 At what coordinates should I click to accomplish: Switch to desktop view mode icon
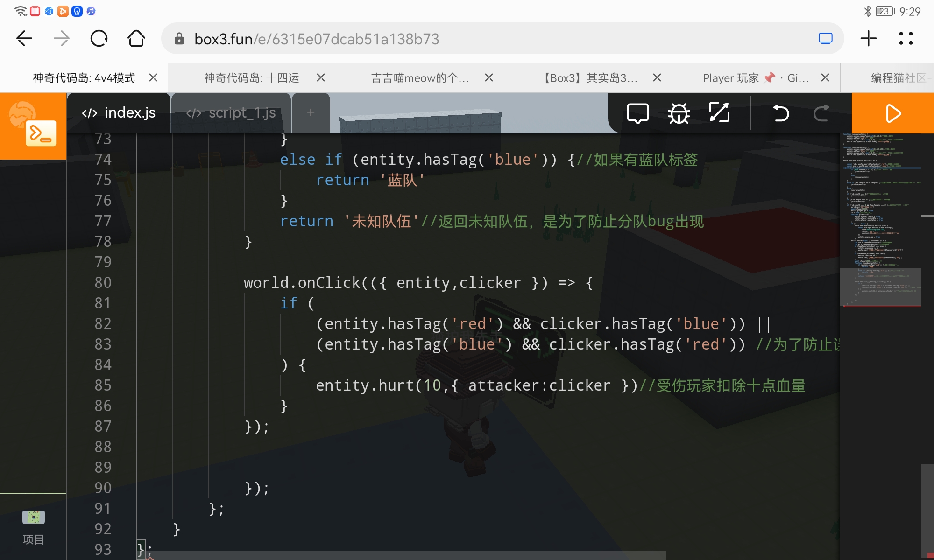pos(826,39)
